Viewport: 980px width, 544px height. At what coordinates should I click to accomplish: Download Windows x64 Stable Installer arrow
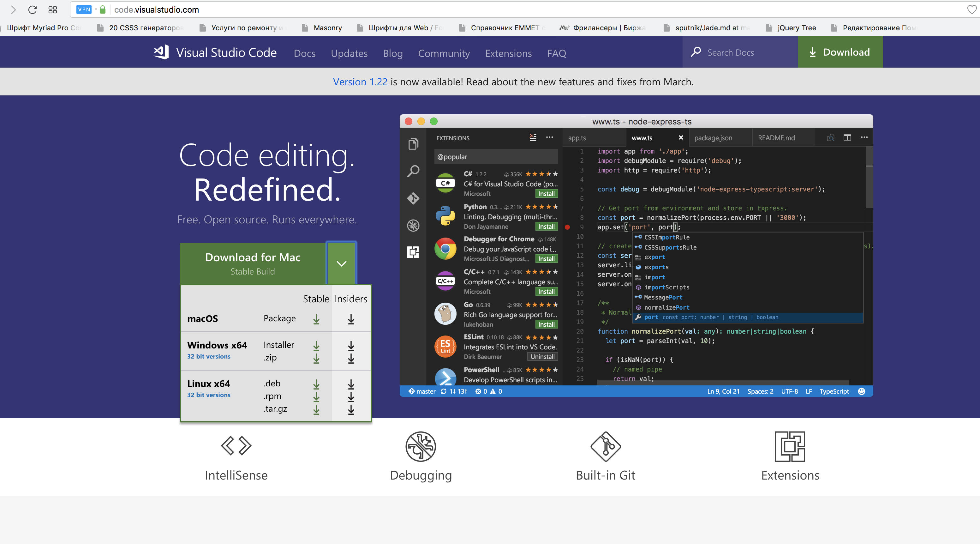click(316, 345)
